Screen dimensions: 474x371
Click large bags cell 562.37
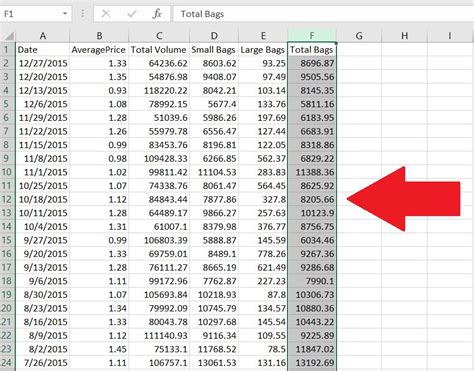(263, 159)
